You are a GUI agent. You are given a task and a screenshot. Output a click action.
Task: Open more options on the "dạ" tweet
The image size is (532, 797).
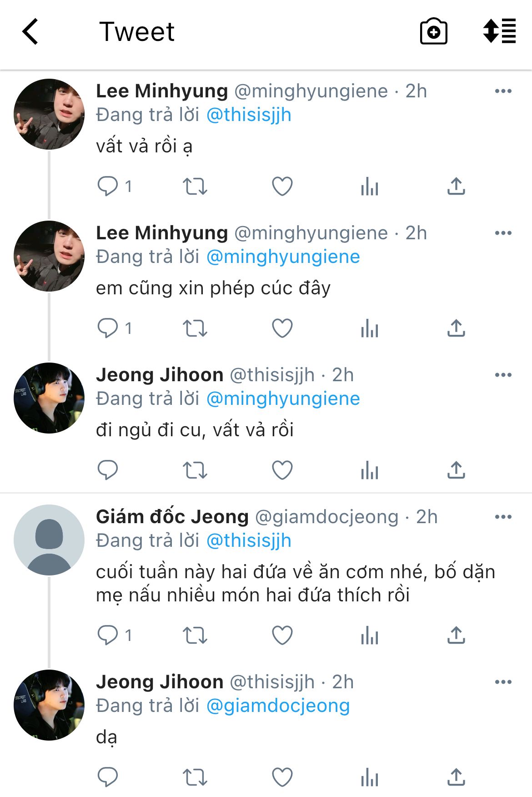503,682
